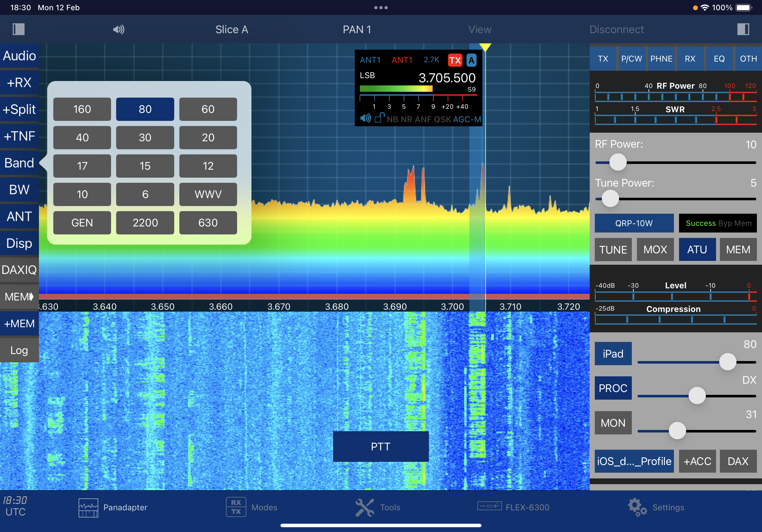Viewport: 762px width, 532px height.
Task: Open the PAN 1 dropdown
Action: coord(357,30)
